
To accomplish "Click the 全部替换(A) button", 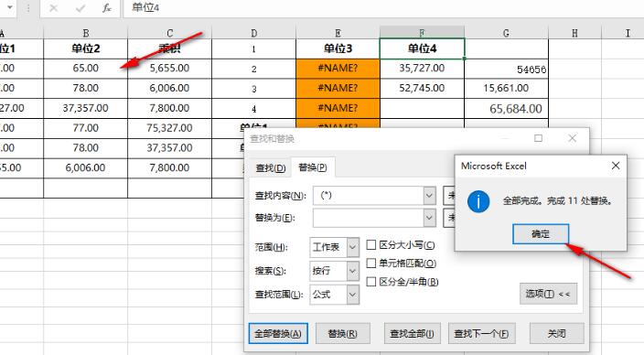I will [278, 333].
